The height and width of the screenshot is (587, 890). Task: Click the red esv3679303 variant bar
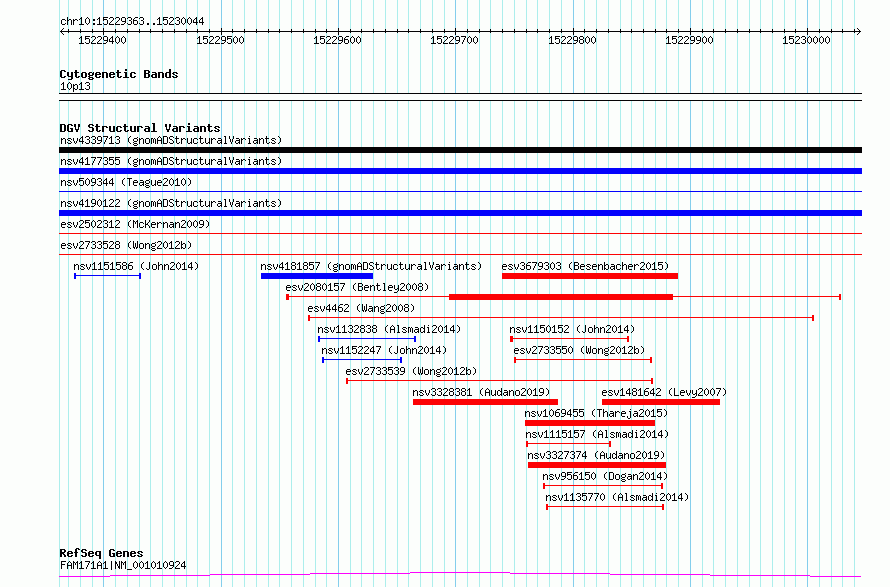coord(590,276)
